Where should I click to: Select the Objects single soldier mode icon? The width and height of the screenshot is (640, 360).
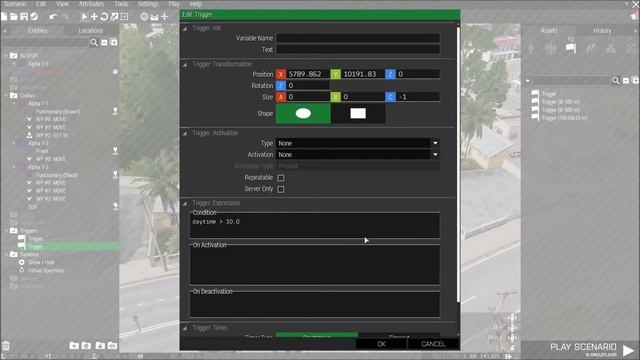click(x=531, y=49)
